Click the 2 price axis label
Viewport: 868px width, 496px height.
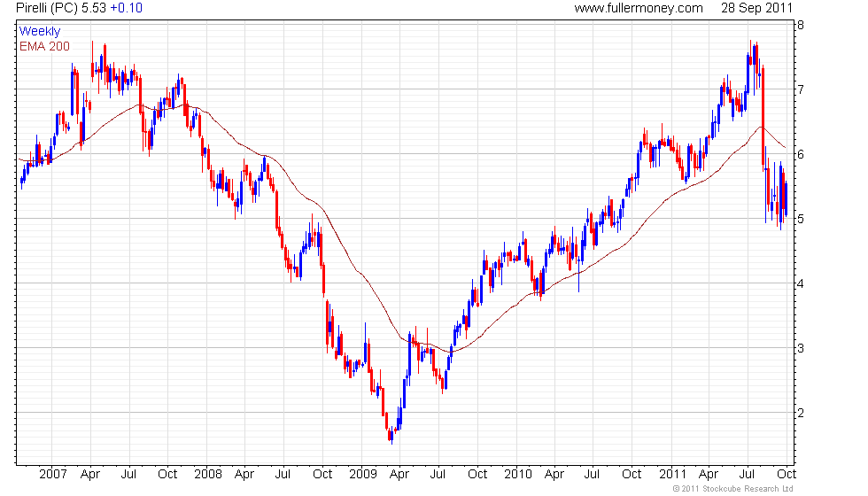click(x=801, y=413)
